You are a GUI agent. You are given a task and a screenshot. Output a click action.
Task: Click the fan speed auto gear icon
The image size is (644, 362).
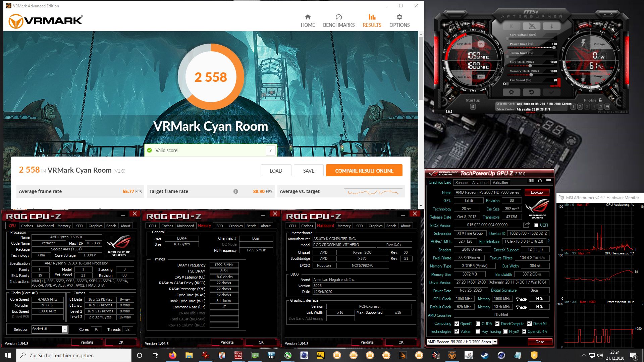click(x=504, y=84)
